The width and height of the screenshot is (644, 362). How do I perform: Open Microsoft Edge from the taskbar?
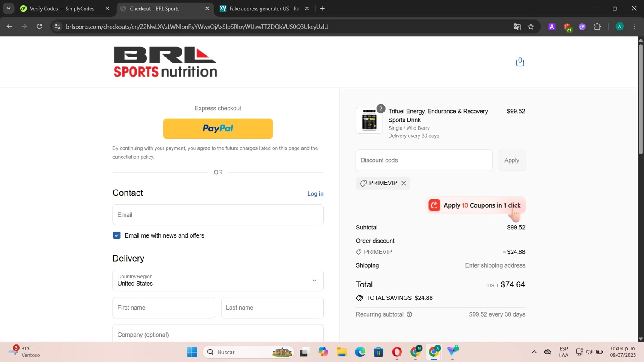(360, 352)
